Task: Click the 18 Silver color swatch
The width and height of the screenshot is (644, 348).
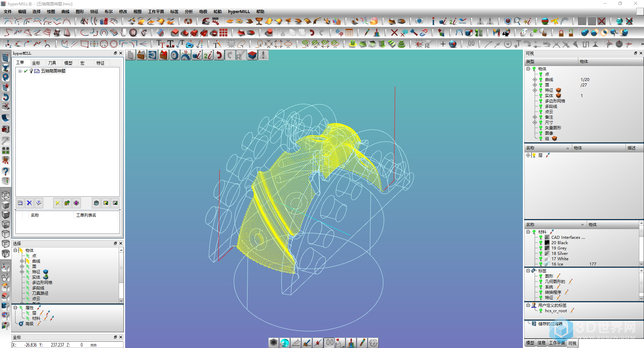Action: tap(547, 254)
